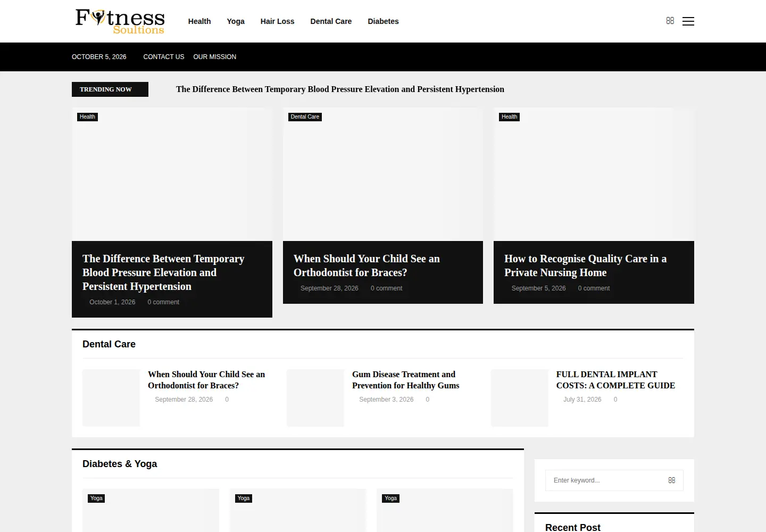The width and height of the screenshot is (766, 532).
Task: Click 0 comment under nursing home article
Action: (594, 288)
